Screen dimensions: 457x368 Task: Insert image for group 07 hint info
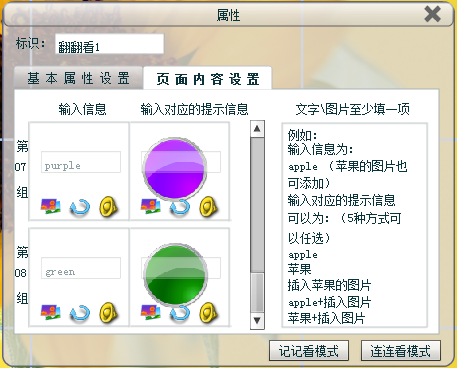[150, 206]
